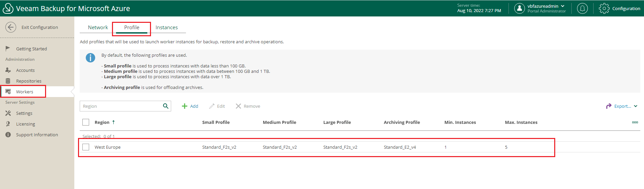Click the Settings wrench icon
The width and height of the screenshot is (644, 189).
pos(8,113)
